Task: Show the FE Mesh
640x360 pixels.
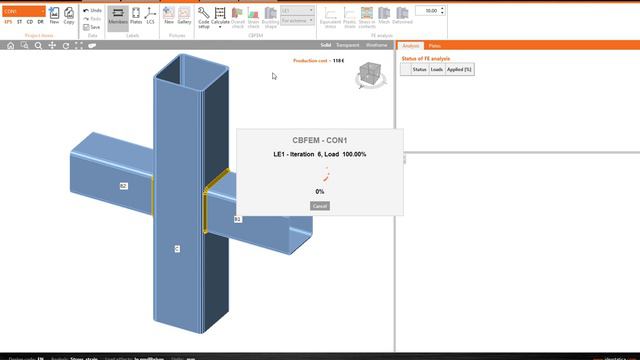Action: [x=384, y=16]
